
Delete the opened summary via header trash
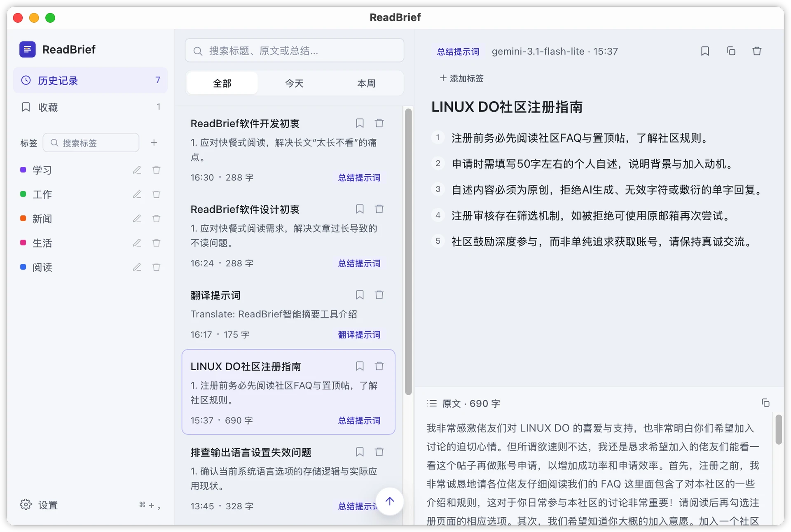[757, 51]
